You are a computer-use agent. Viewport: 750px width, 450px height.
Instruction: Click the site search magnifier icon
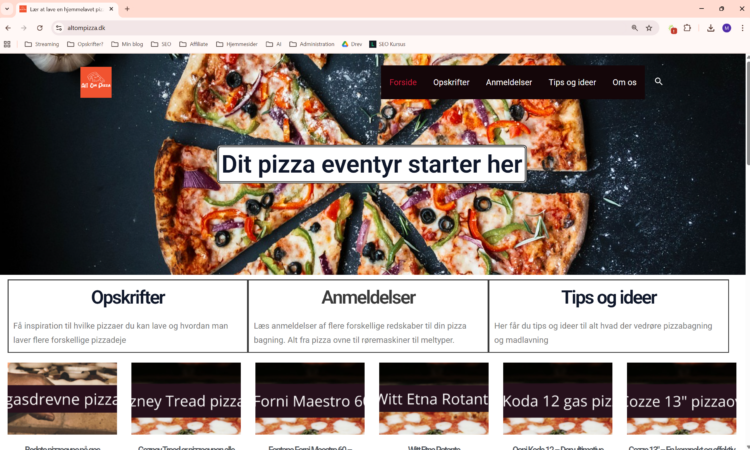pos(659,82)
